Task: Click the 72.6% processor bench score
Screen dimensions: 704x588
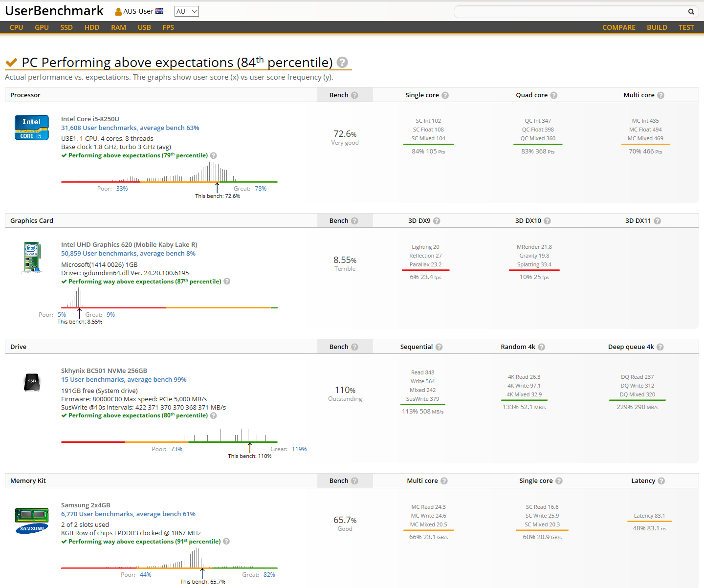Action: 345,134
